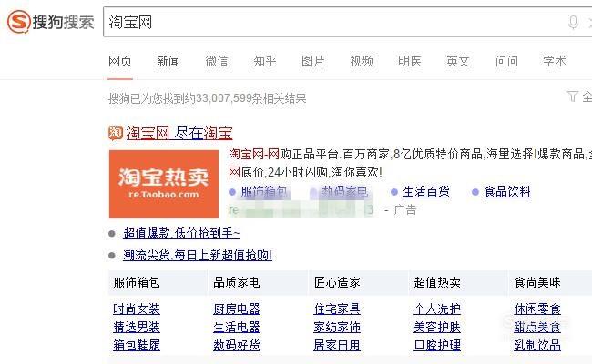Screen dimensions: 592x364
Task: Open the 淘宝网 尽在淘宝 result title
Action: (179, 133)
